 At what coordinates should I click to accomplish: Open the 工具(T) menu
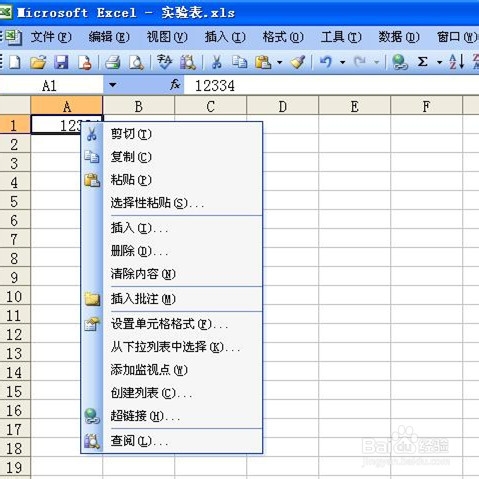point(341,37)
